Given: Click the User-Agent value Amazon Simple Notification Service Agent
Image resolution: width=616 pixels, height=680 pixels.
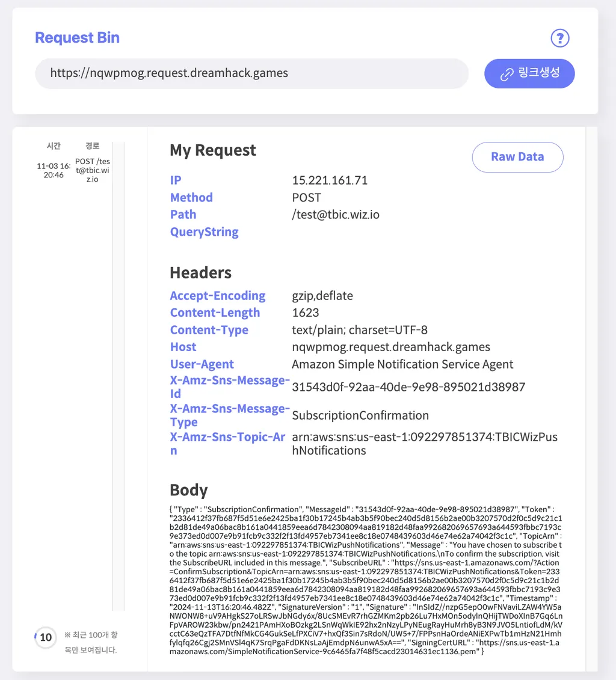Looking at the screenshot, I should (x=402, y=364).
